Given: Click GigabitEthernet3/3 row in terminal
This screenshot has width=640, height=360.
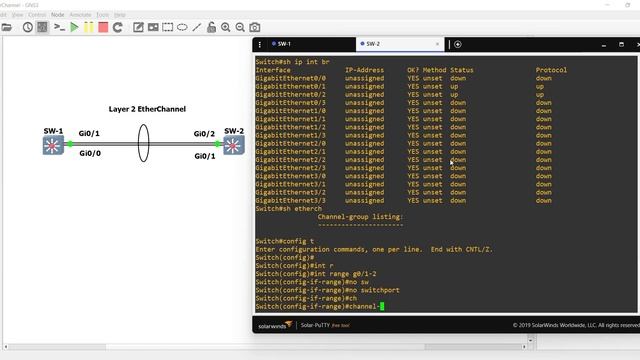Looking at the screenshot, I should tap(404, 200).
